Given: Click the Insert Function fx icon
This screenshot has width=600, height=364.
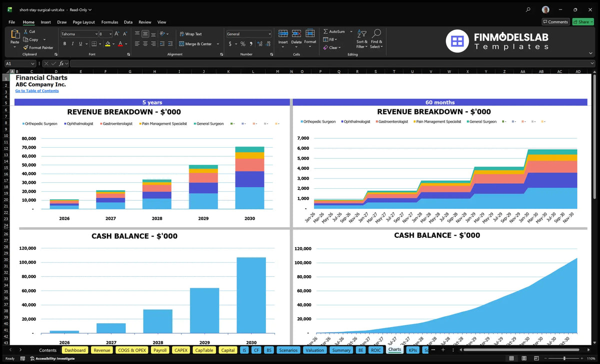Looking at the screenshot, I should [62, 63].
